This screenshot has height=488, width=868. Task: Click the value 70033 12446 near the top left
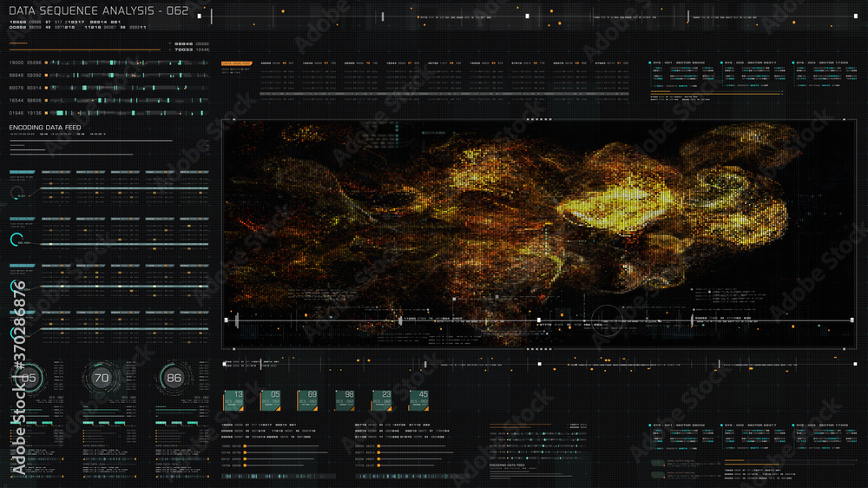pyautogui.click(x=192, y=49)
